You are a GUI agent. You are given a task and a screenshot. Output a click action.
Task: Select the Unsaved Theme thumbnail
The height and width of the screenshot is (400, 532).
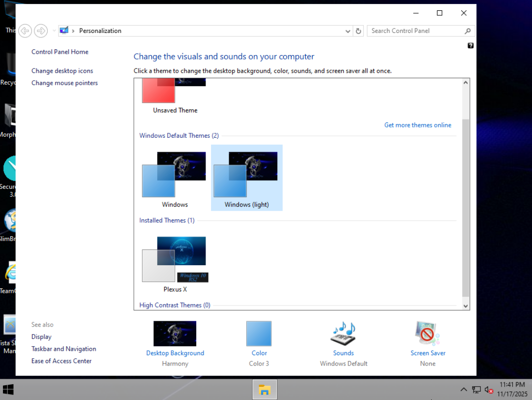pyautogui.click(x=175, y=96)
